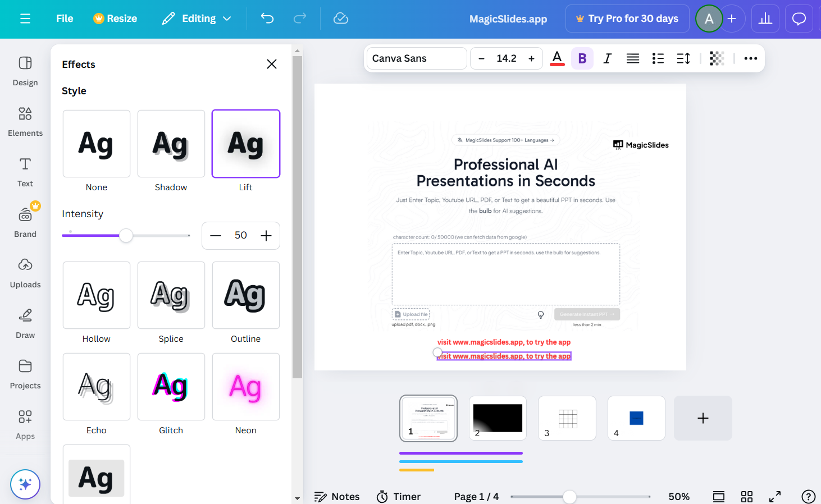Increase the font size
Screen dimensions: 821x504
(531, 58)
